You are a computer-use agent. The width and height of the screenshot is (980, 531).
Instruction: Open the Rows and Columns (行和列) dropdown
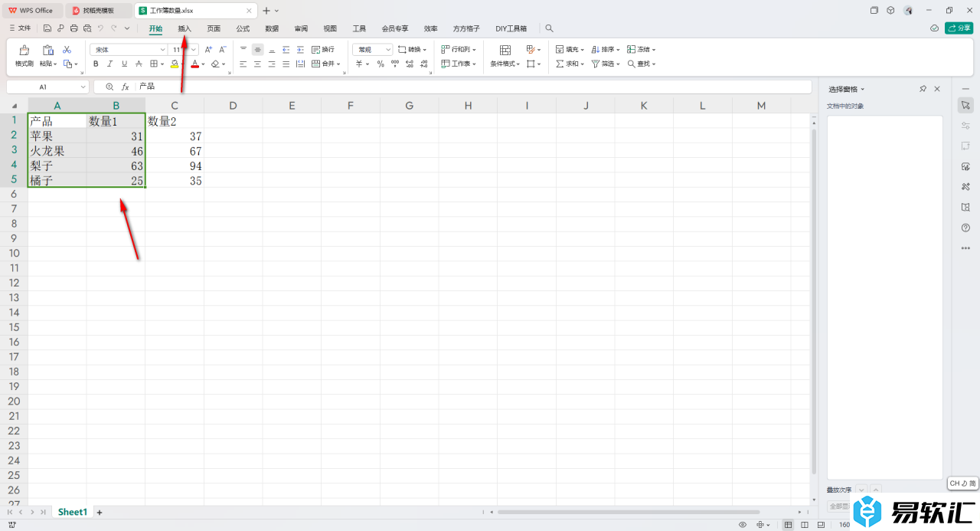click(x=459, y=49)
